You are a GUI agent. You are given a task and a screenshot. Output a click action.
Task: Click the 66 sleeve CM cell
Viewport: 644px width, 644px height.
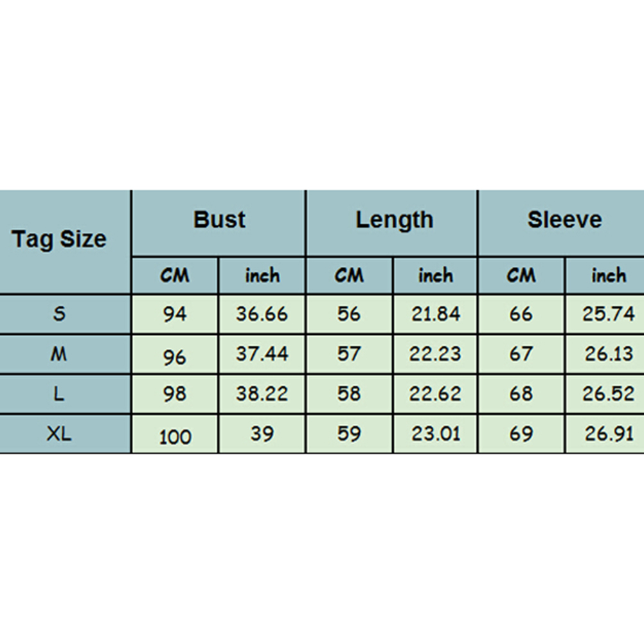click(x=521, y=314)
